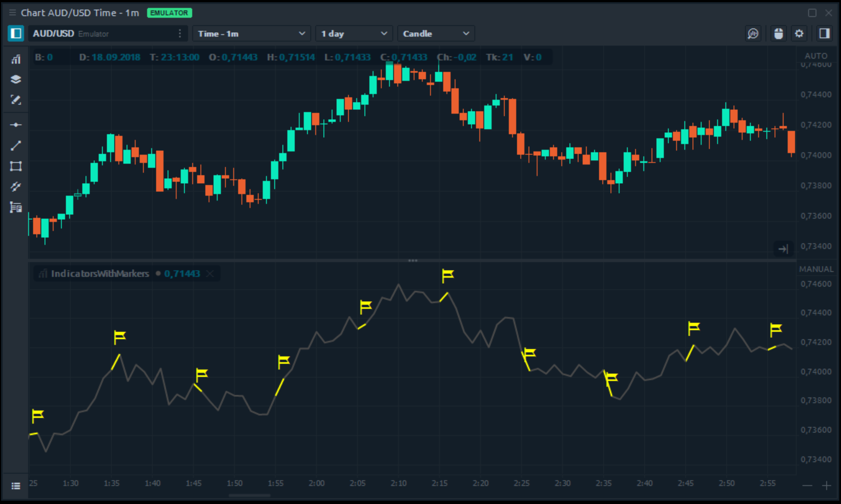Open AUD/USD symbol options three-dot menu
The image size is (841, 504).
coord(180,33)
